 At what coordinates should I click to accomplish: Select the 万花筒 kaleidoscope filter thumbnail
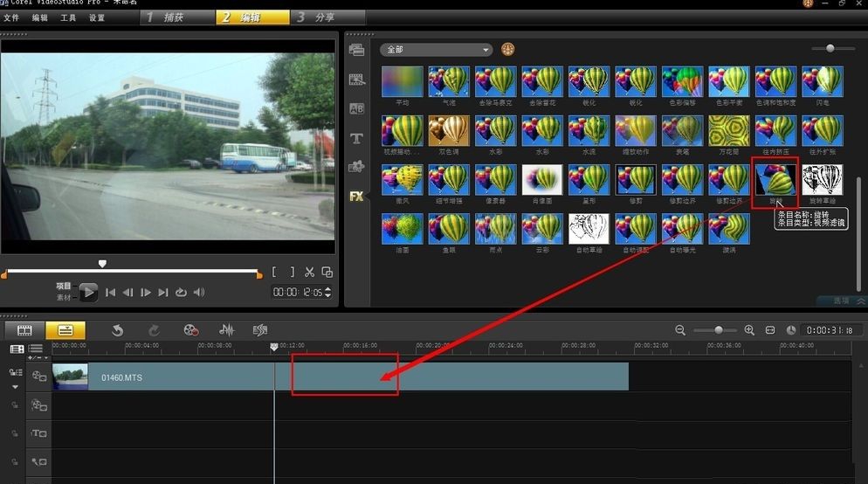pyautogui.click(x=728, y=129)
